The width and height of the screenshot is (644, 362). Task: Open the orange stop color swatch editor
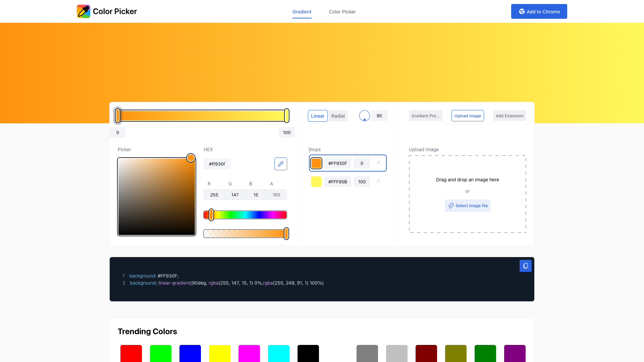tap(316, 163)
